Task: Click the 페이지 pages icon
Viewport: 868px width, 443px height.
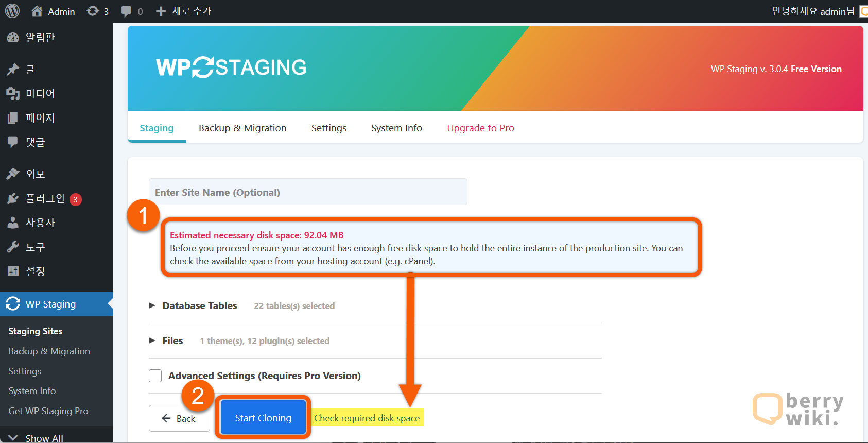Action: [x=13, y=118]
